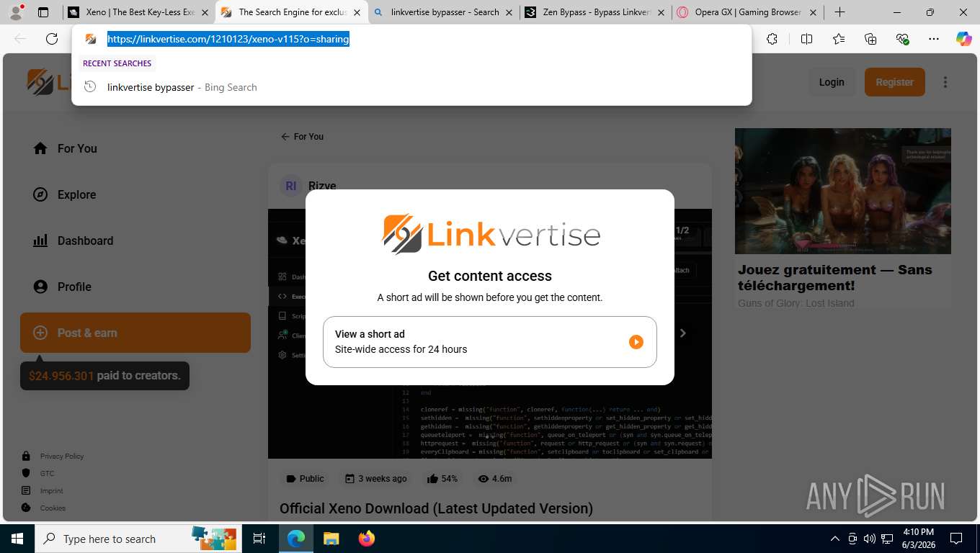Open Firefox from taskbar
Viewport: 980px width, 553px height.
pos(366,539)
